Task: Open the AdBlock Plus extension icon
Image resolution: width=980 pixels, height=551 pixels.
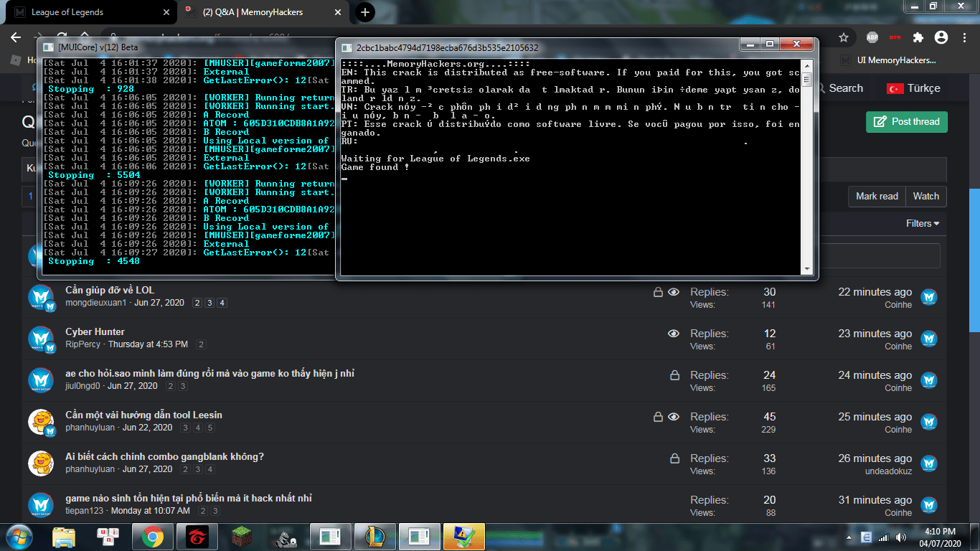Action: 872,37
